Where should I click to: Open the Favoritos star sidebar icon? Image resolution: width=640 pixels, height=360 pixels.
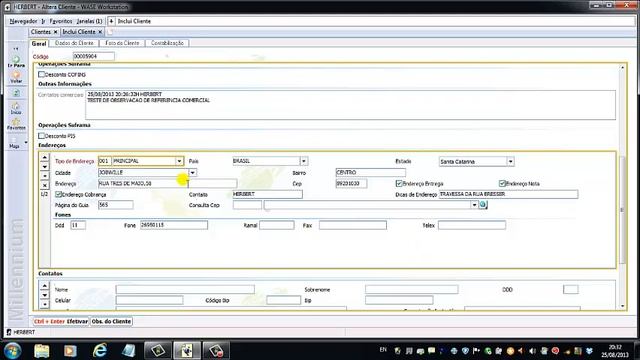(16, 124)
